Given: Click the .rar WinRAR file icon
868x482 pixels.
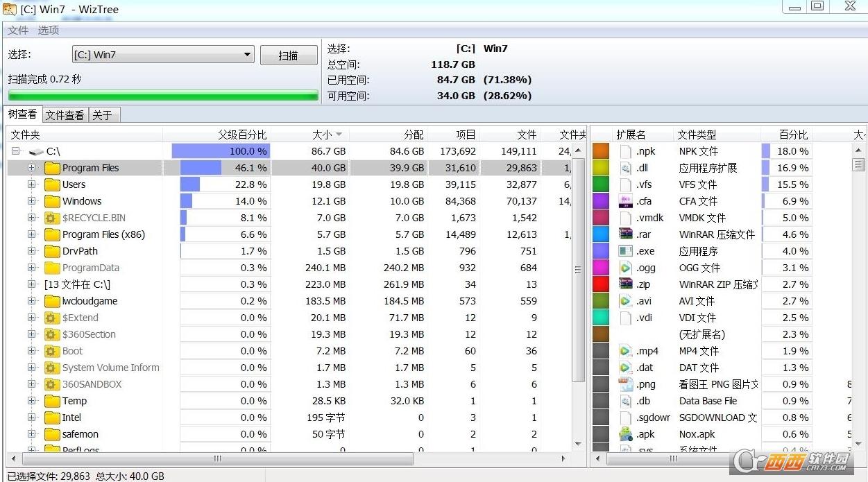Looking at the screenshot, I should coord(626,234).
